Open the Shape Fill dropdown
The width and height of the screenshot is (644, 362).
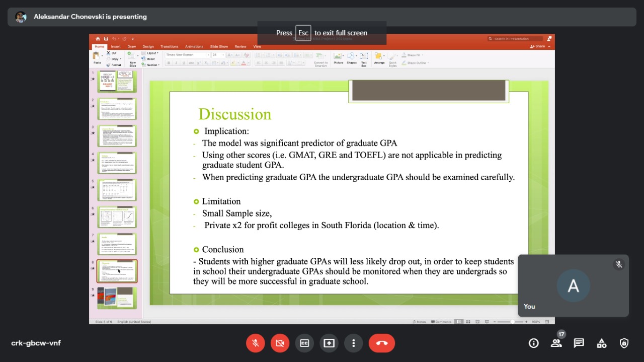click(x=413, y=55)
